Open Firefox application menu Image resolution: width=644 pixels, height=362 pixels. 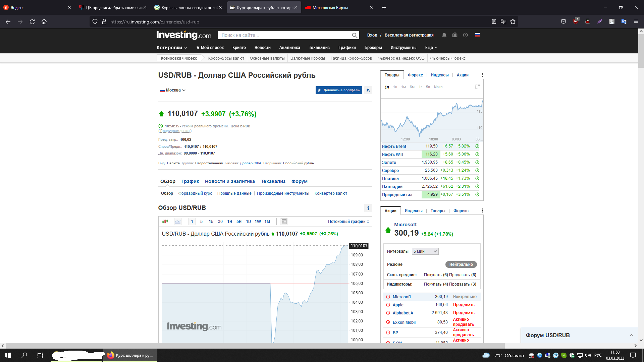click(636, 22)
